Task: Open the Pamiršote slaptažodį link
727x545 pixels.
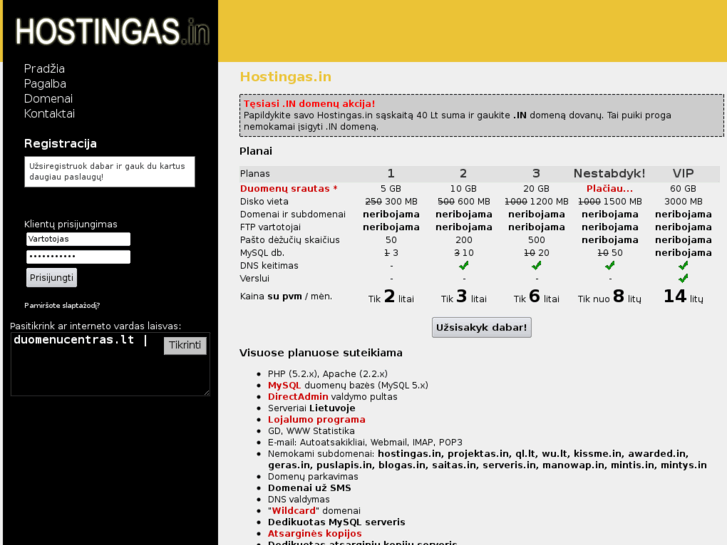Action: [x=62, y=305]
